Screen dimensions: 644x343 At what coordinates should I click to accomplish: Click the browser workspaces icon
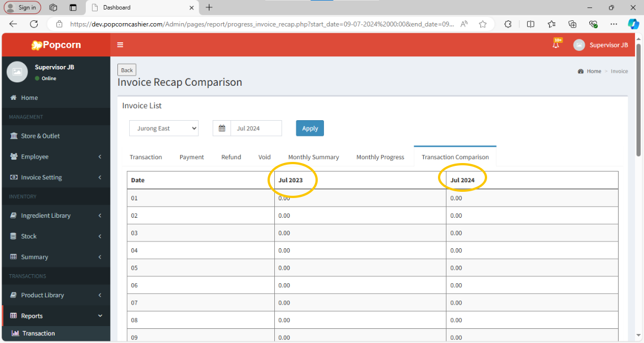point(54,7)
